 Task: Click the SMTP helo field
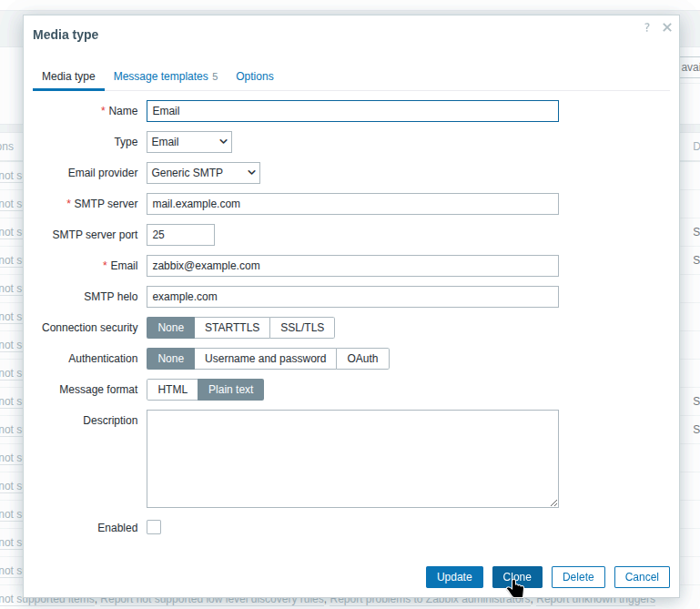(x=352, y=297)
